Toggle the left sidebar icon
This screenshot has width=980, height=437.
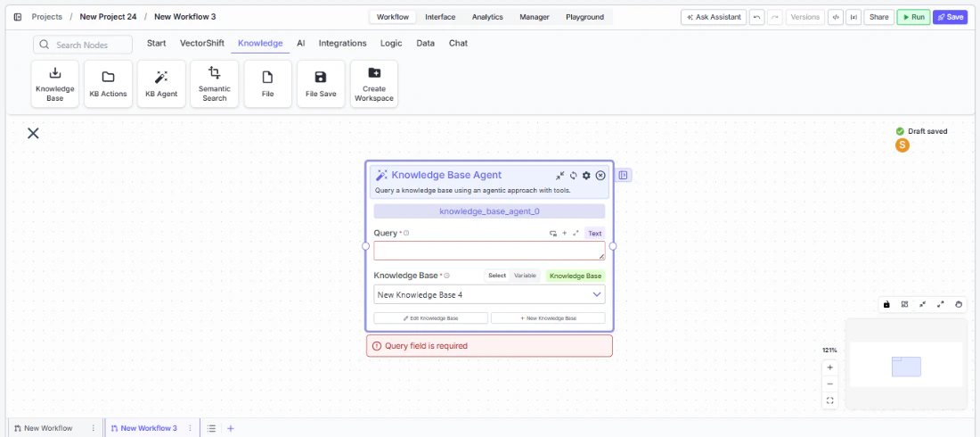point(18,17)
